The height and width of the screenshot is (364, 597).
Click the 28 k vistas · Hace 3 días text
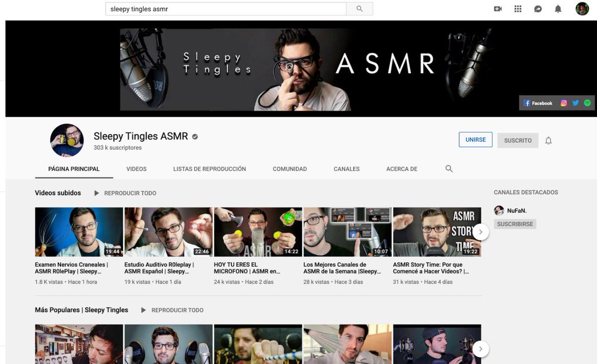tap(333, 282)
